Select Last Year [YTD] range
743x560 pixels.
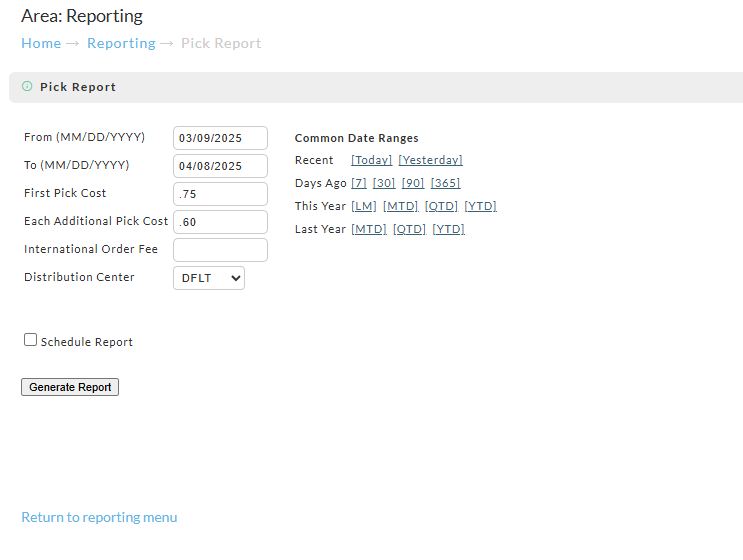448,229
